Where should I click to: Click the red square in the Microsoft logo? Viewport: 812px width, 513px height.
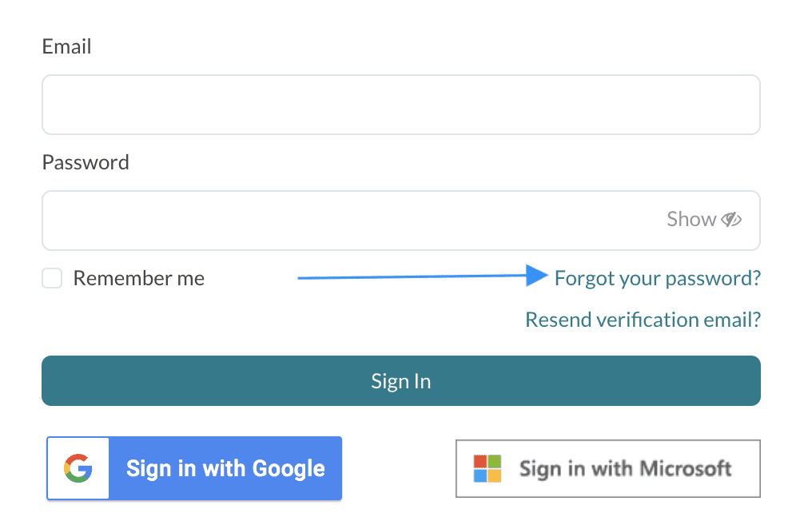[480, 462]
